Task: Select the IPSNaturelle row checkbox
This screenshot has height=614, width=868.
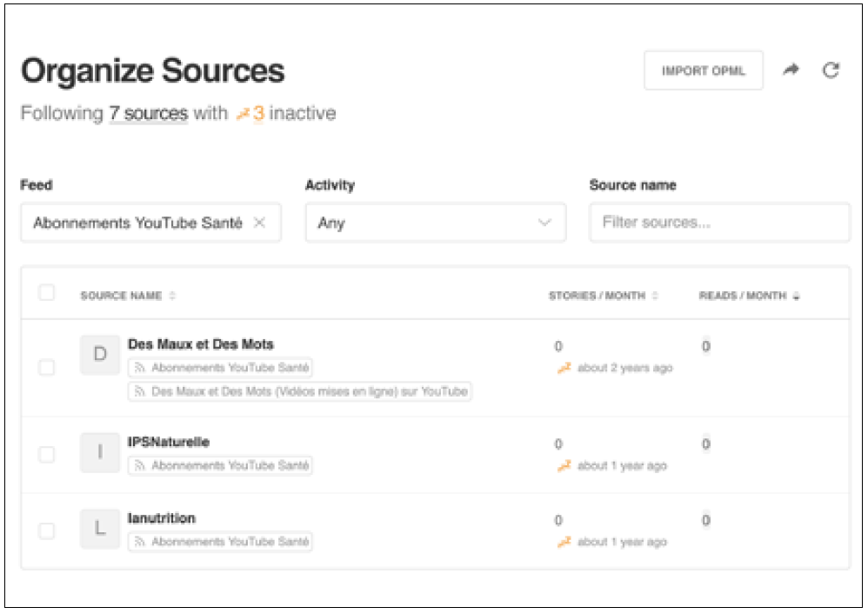Action: click(x=47, y=454)
